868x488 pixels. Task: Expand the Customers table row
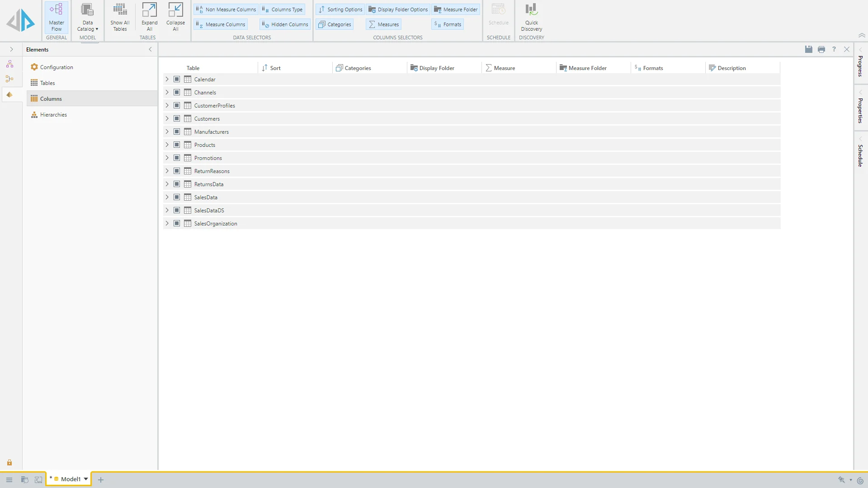click(x=167, y=118)
